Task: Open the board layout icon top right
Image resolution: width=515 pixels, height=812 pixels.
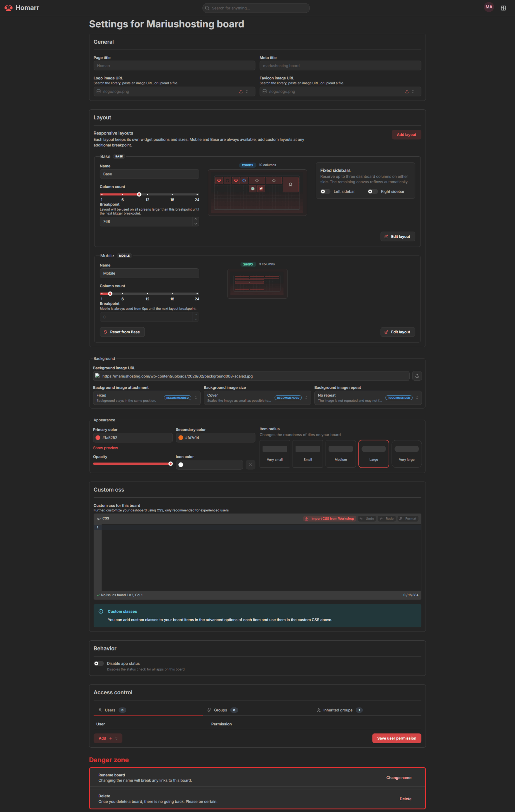Action: tap(503, 8)
